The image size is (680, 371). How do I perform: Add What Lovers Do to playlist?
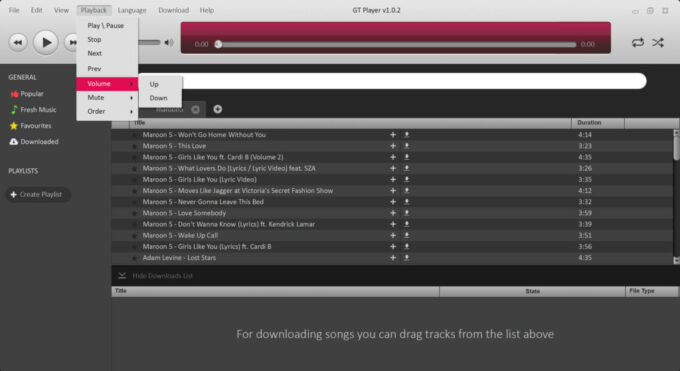click(x=393, y=168)
